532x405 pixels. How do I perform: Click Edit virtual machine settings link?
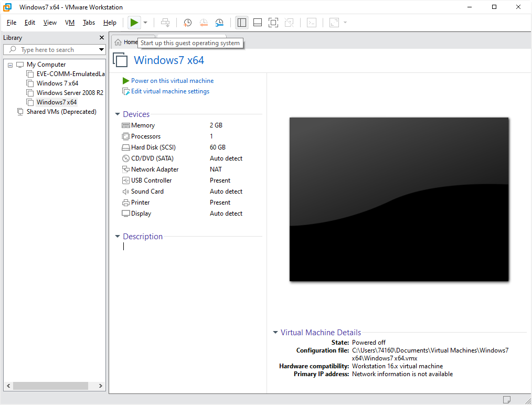click(x=171, y=91)
